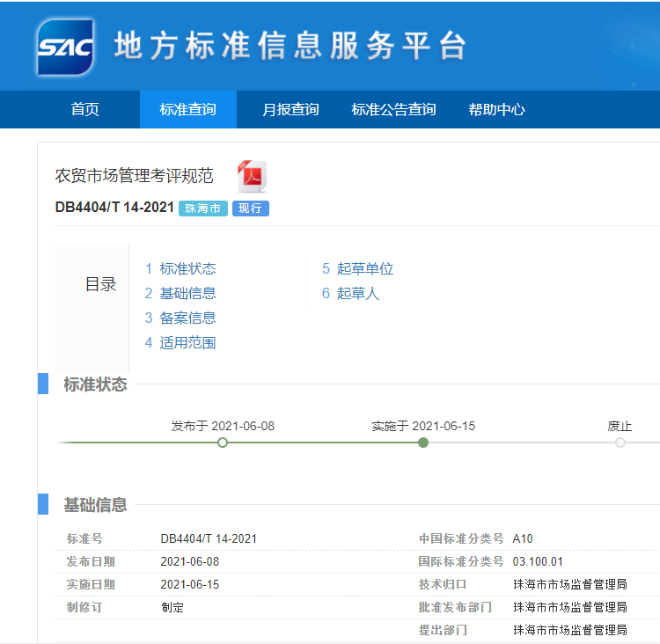The image size is (660, 644).
Task: Jump to 4 适用范围 section
Action: click(x=180, y=343)
